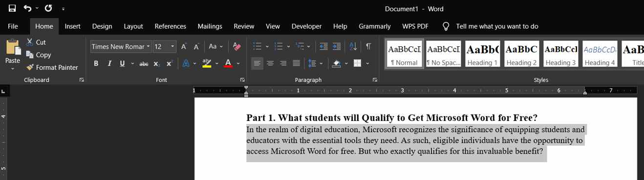This screenshot has height=180, width=644.
Task: Apply the Normal style
Action: [404, 54]
